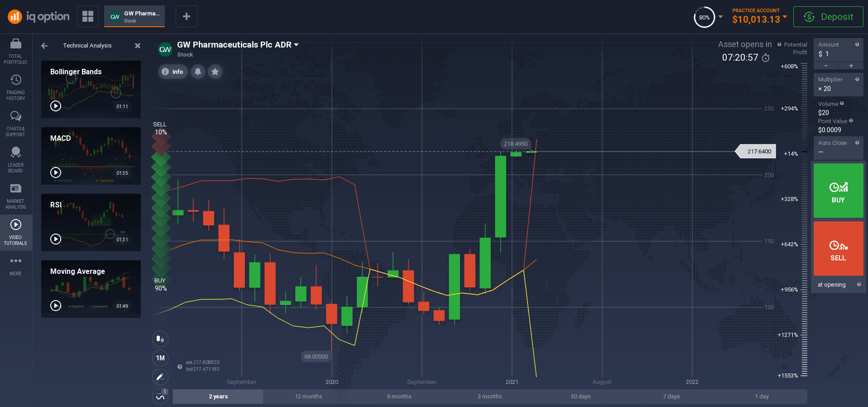Click the 80% circular progress indicator

pyautogui.click(x=704, y=17)
